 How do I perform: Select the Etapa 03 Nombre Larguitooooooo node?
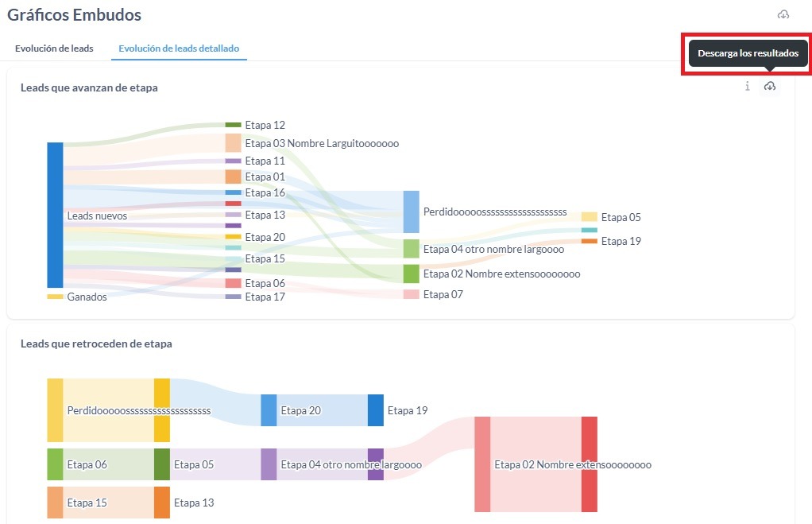(233, 143)
